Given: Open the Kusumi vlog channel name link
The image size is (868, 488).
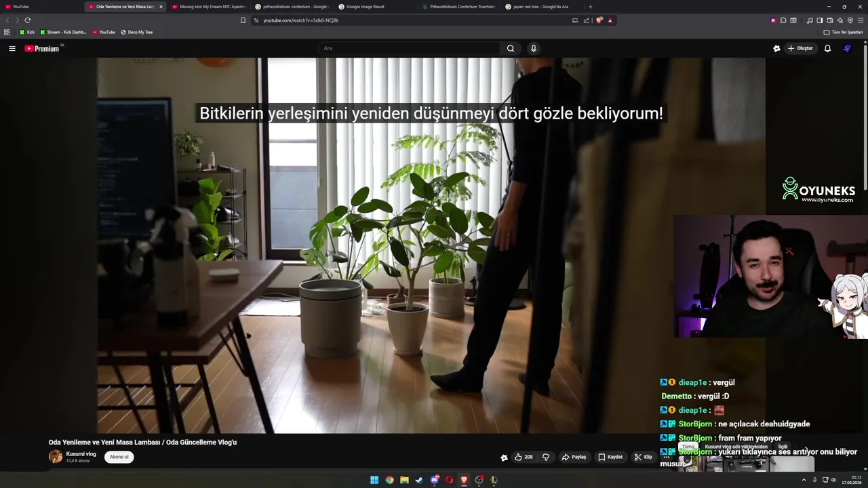Looking at the screenshot, I should click(x=81, y=454).
